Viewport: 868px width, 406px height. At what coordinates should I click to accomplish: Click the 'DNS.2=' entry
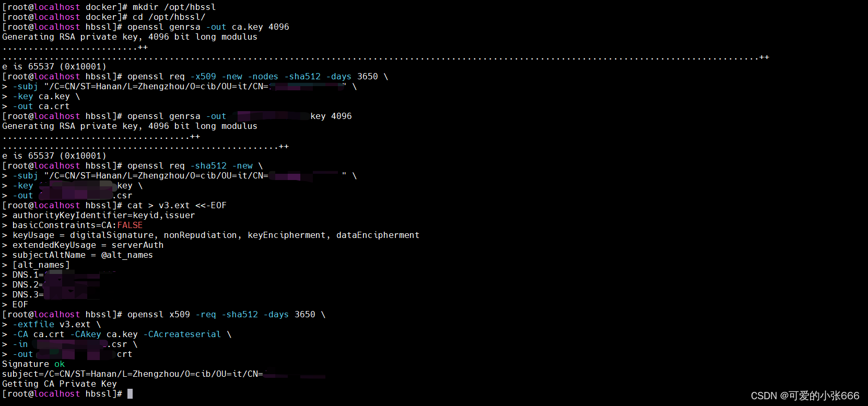(x=28, y=285)
